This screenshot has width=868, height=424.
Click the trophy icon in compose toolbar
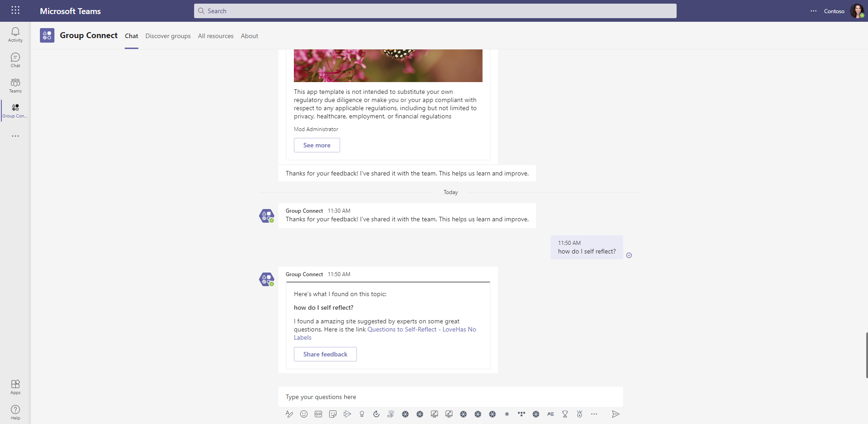coord(565,414)
